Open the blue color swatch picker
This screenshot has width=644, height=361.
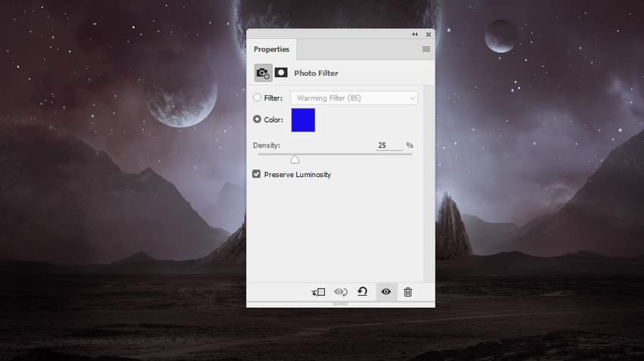[303, 120]
